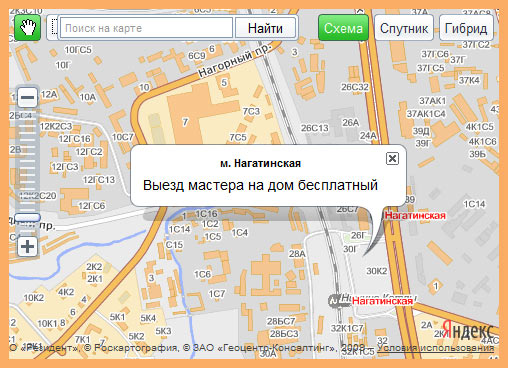
Task: Click the Нагатинская metro station icon
Action: coord(334,301)
